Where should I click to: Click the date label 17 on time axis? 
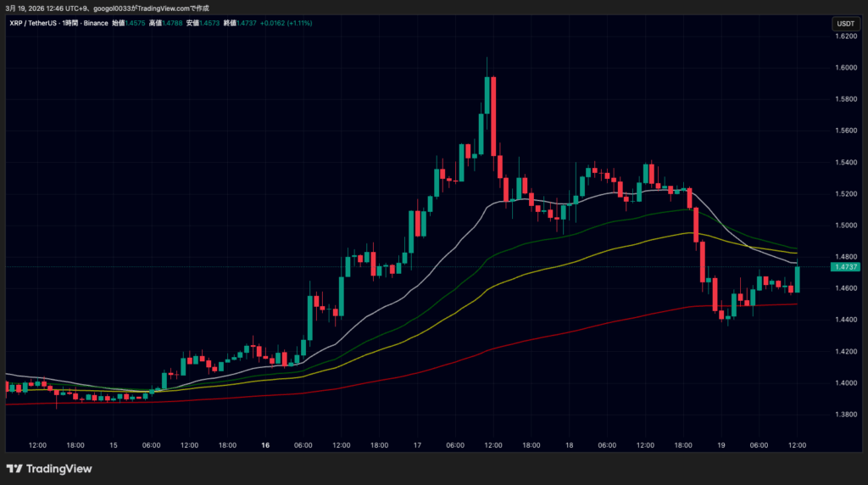[417, 445]
